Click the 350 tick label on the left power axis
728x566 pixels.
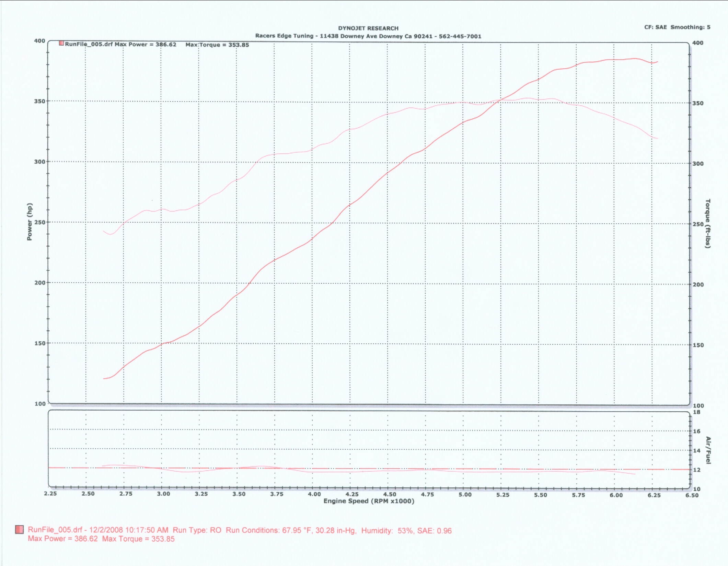[39, 101]
